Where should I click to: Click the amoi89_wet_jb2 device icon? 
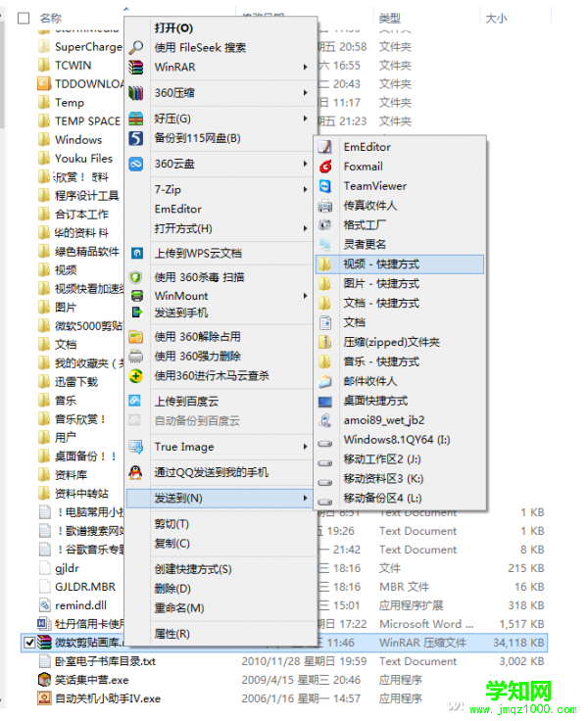[x=325, y=420]
